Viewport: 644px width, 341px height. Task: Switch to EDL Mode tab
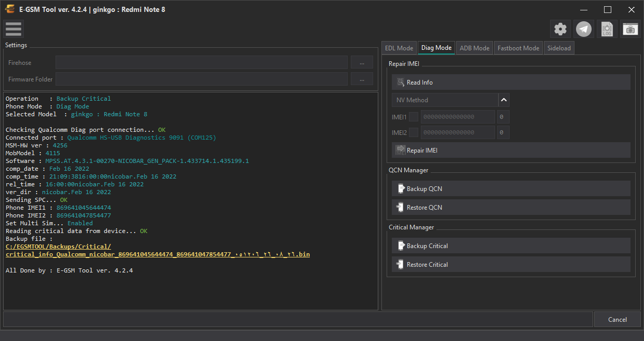click(x=399, y=48)
